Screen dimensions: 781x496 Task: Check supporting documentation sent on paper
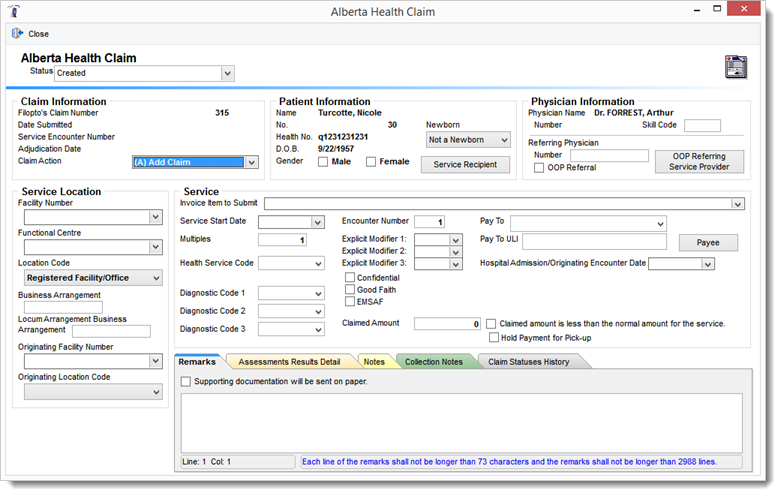point(186,381)
